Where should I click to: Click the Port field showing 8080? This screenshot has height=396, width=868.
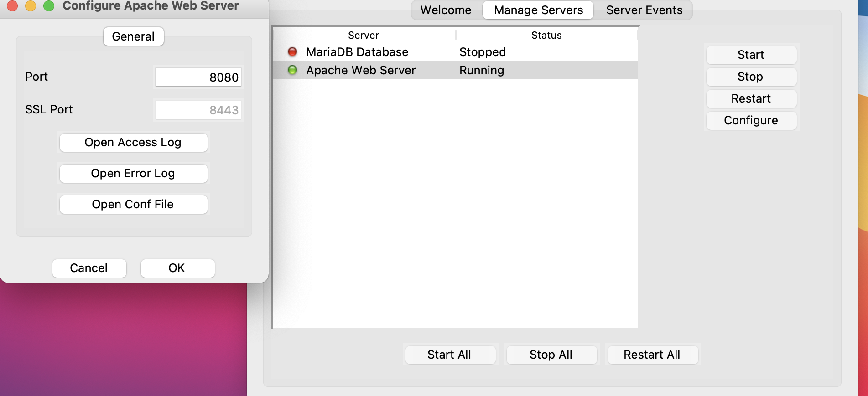pos(198,77)
